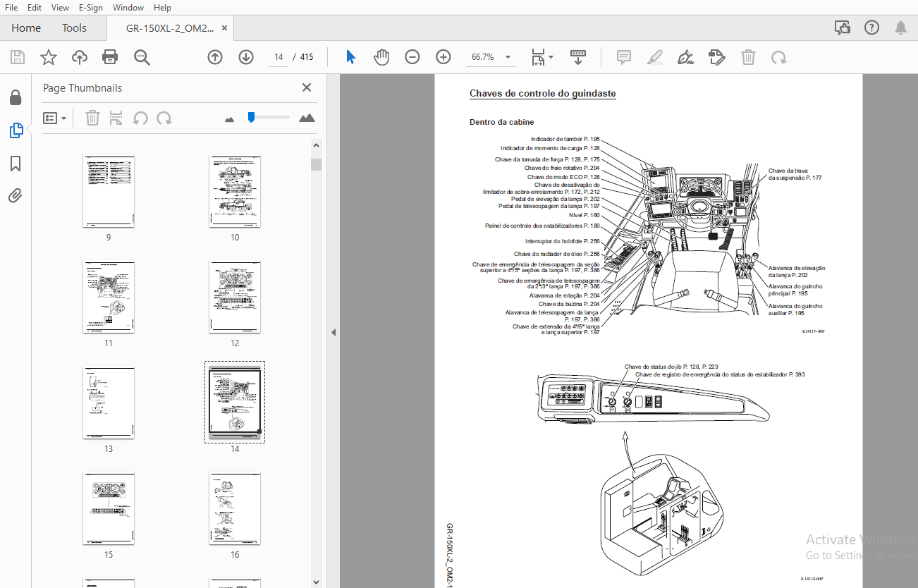Select the page 13 thumbnail
This screenshot has width=918, height=588.
[109, 403]
